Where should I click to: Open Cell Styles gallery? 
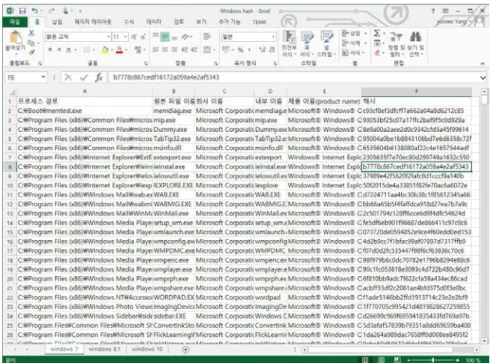(326, 43)
